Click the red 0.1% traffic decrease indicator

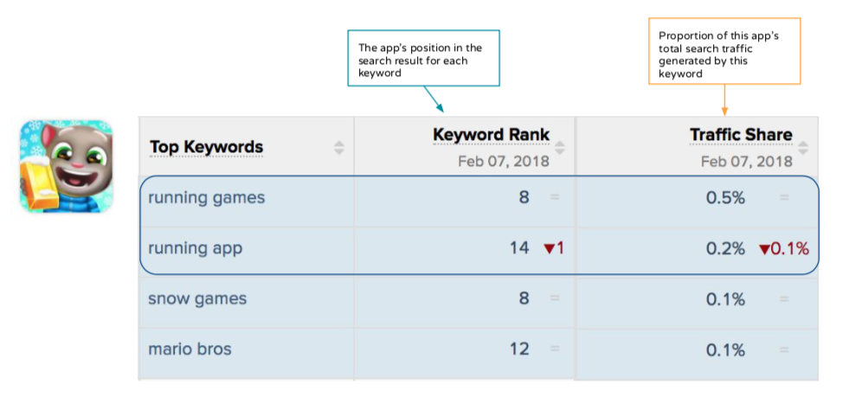coord(784,249)
